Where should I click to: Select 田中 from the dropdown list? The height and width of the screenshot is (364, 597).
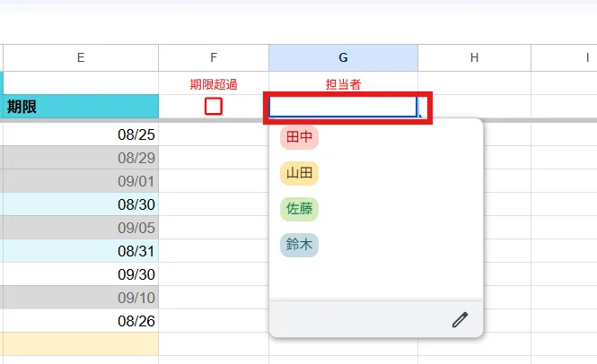coord(299,137)
